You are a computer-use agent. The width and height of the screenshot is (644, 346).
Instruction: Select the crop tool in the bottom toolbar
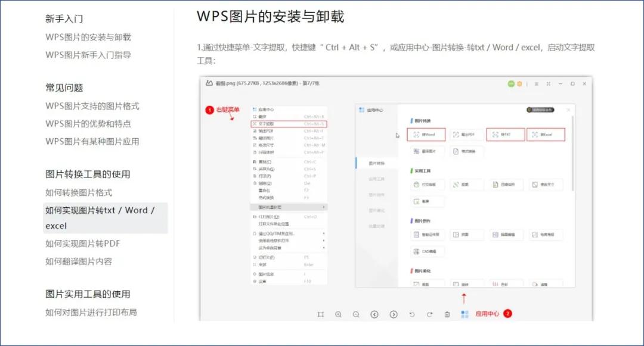coord(323,314)
